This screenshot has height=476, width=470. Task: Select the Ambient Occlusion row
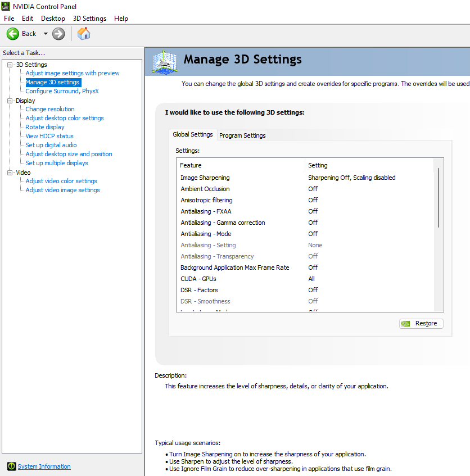coord(306,189)
